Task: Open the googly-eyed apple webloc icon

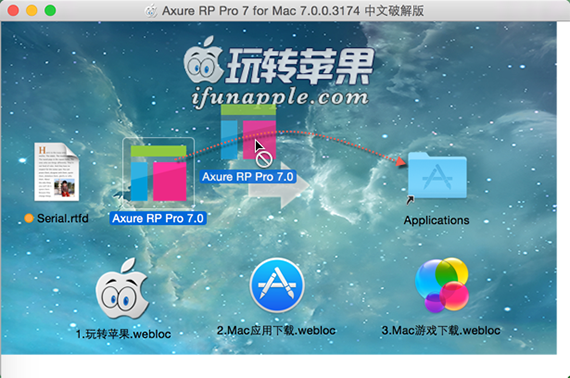Action: tap(122, 289)
